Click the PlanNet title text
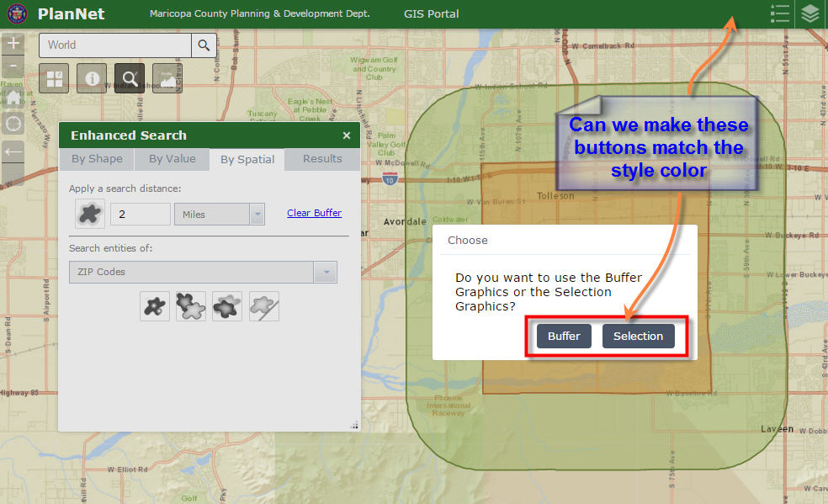 click(71, 13)
